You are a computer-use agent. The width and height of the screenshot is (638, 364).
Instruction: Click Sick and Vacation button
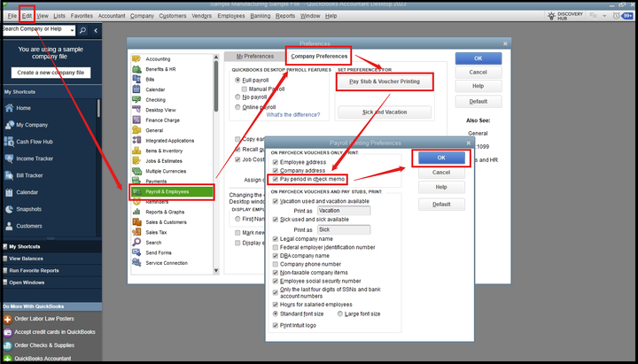(385, 112)
